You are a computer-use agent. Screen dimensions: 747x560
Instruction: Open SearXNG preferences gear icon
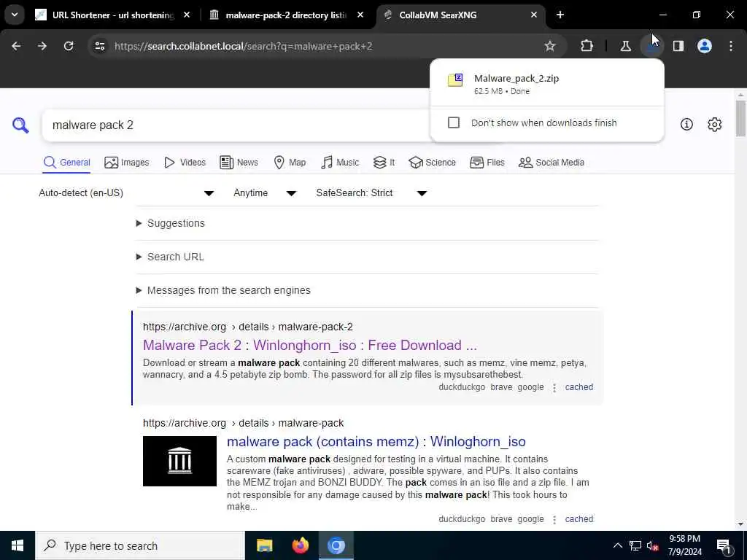click(715, 124)
